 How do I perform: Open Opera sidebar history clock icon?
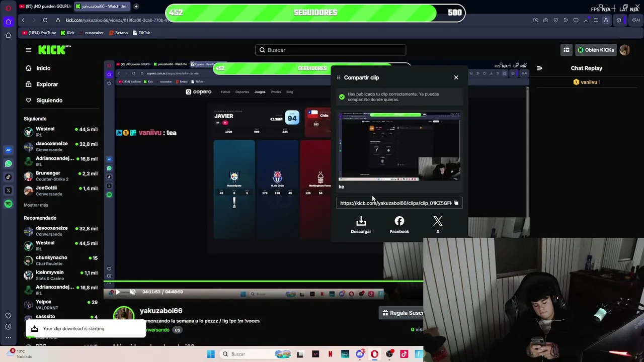pyautogui.click(x=8, y=327)
